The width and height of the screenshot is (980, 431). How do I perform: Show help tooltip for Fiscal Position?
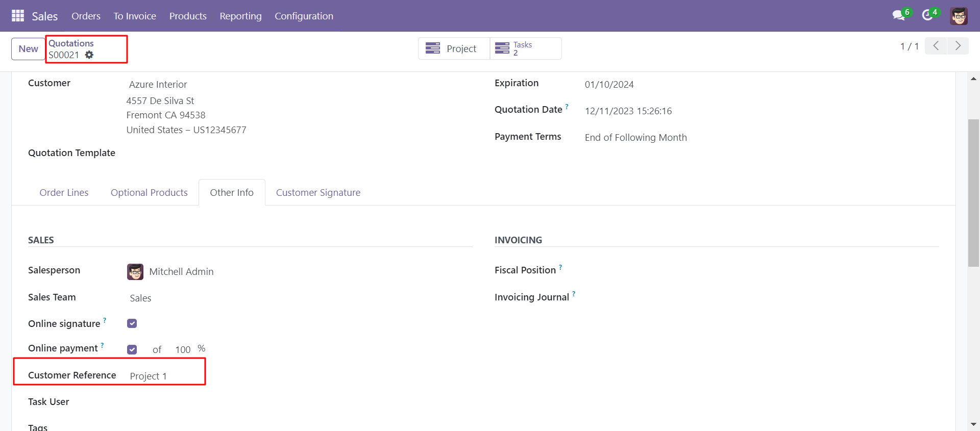pos(560,267)
